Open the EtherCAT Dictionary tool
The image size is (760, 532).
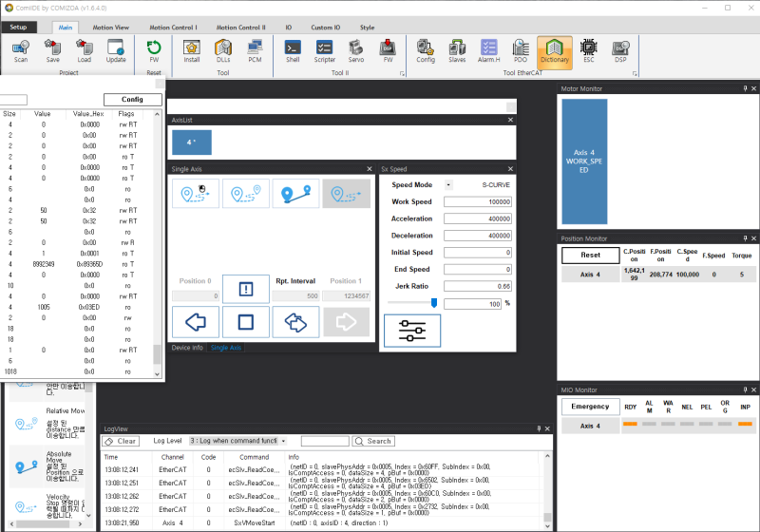click(x=554, y=50)
